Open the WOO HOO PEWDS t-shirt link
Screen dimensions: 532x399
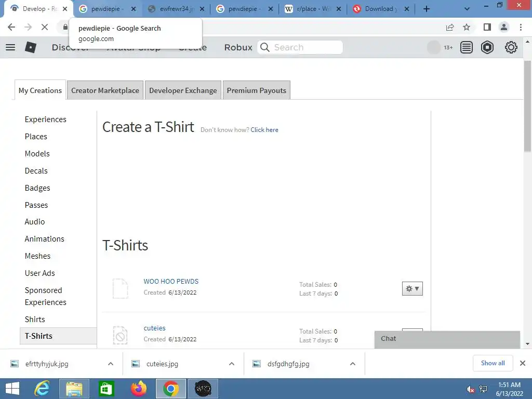pos(171,281)
